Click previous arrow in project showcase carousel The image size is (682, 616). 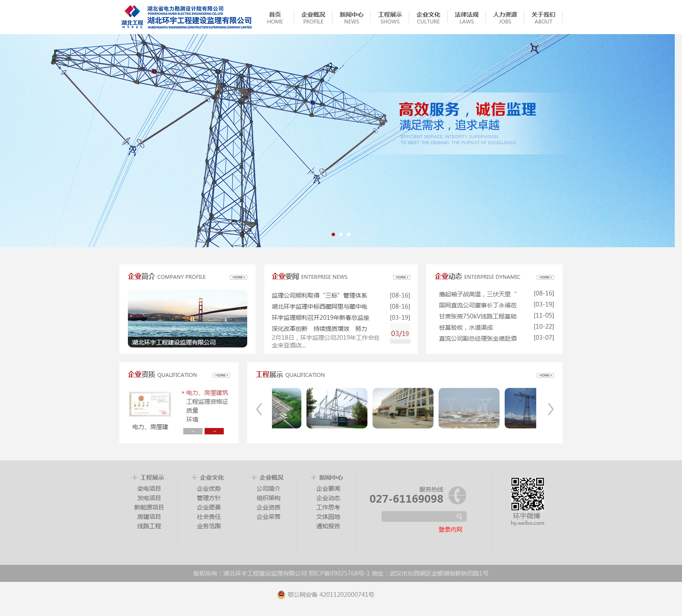[259, 409]
